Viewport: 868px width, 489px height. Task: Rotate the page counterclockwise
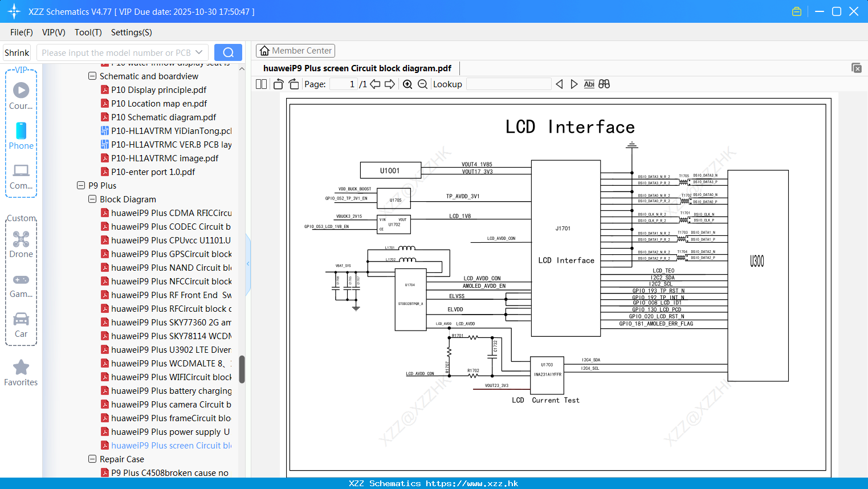pyautogui.click(x=278, y=84)
